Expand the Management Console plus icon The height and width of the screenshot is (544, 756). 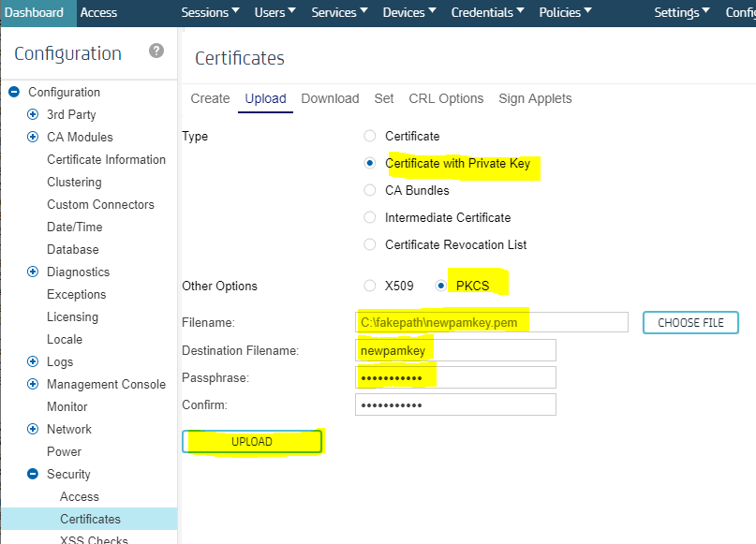tap(33, 384)
